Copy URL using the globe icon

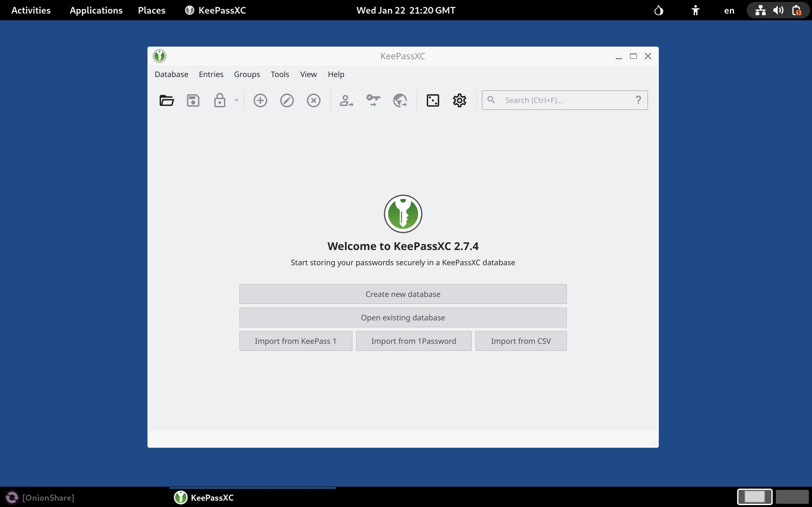[400, 100]
